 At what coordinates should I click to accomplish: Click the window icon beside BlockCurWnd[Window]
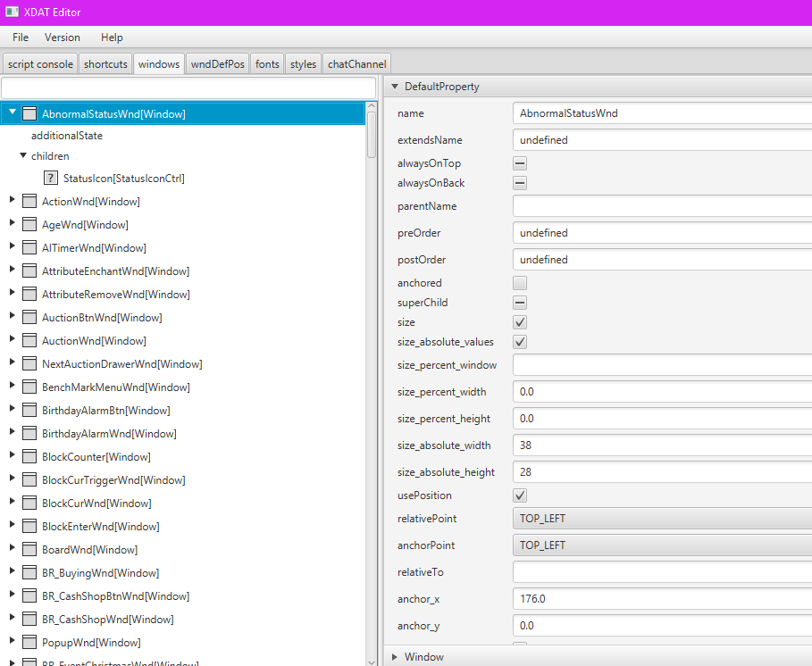tap(29, 503)
